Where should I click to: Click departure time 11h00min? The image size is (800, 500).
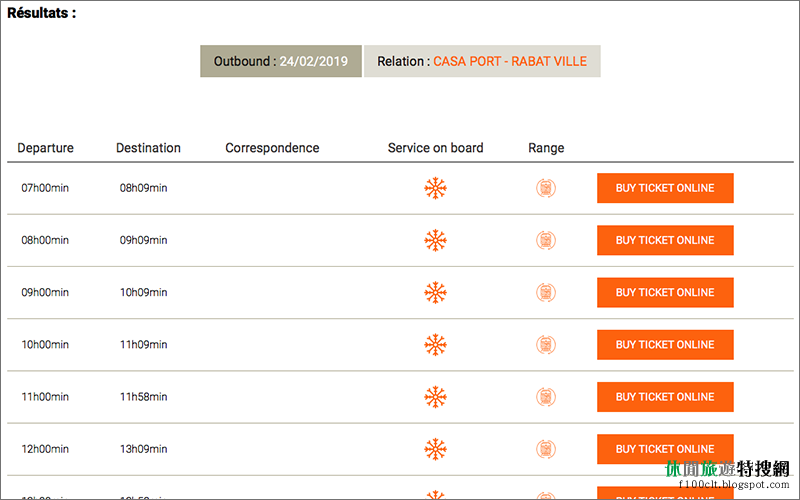click(x=45, y=397)
